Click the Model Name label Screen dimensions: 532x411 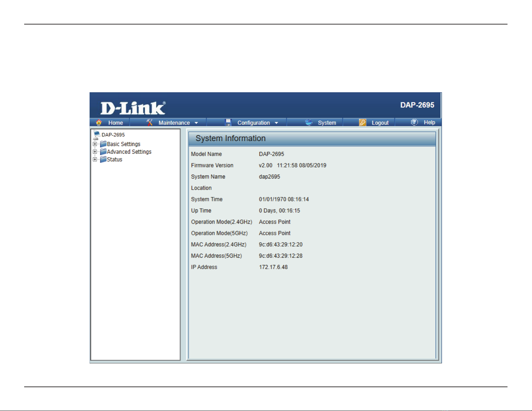tap(206, 154)
